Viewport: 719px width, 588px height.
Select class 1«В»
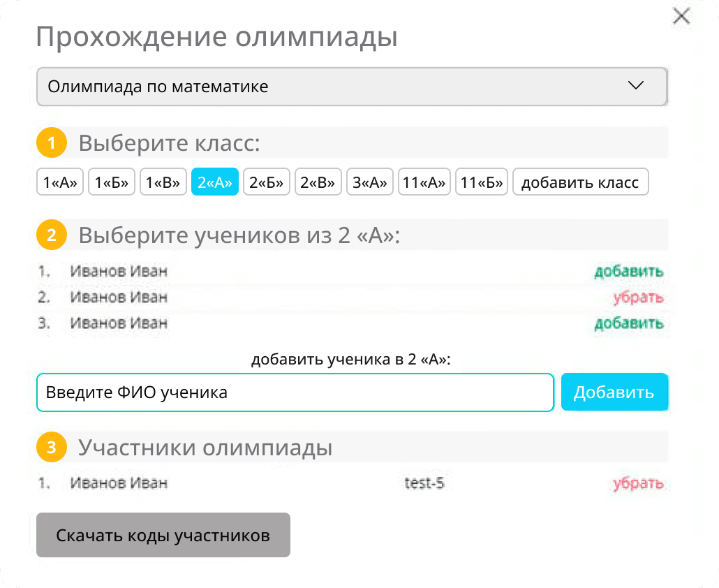(163, 182)
